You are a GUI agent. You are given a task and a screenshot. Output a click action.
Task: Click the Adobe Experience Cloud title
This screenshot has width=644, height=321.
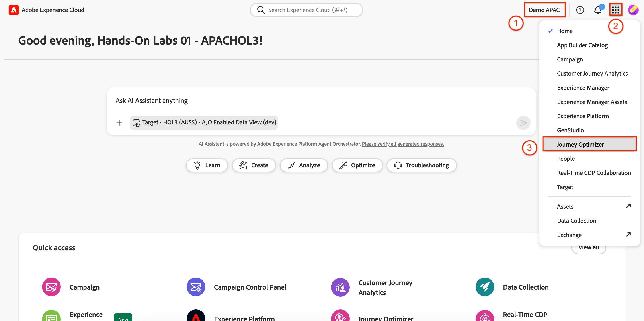point(53,10)
